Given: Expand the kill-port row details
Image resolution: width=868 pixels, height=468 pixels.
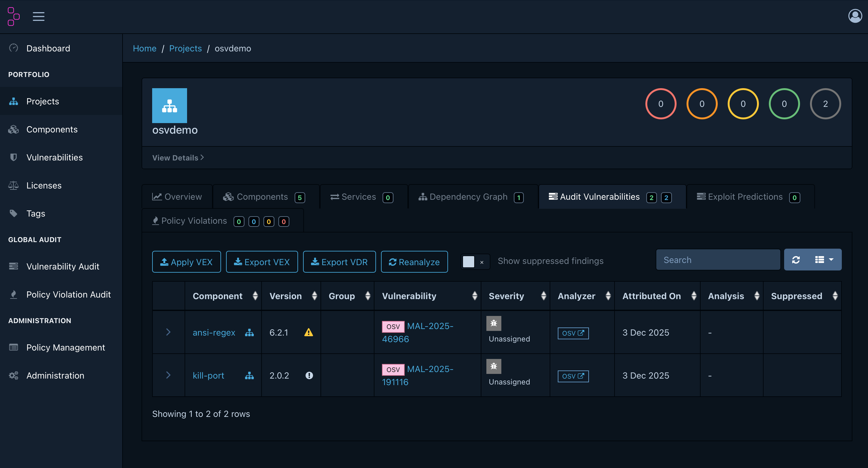Looking at the screenshot, I should tap(168, 375).
